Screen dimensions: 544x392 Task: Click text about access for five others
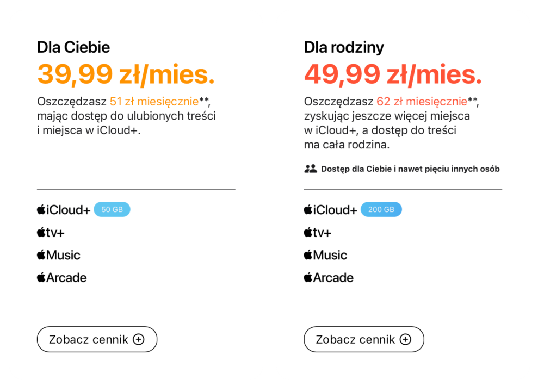click(x=410, y=169)
